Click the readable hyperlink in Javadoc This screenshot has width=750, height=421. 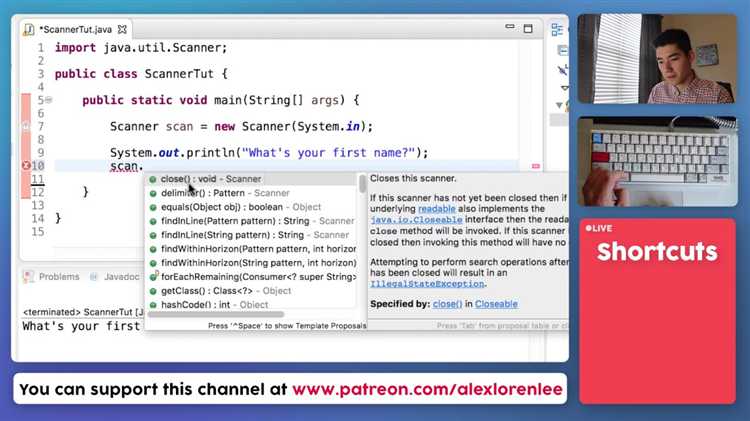tap(437, 209)
